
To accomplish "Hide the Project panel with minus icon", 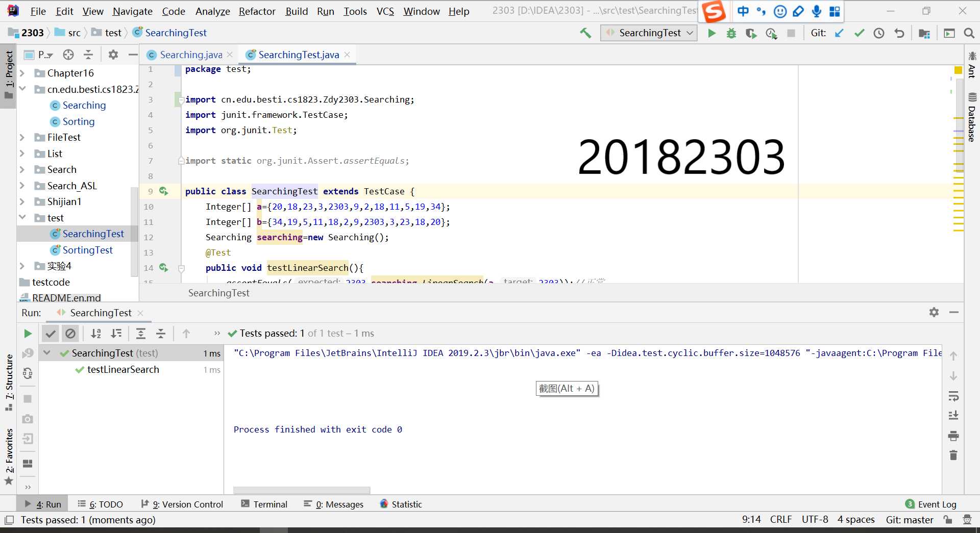I will point(133,55).
